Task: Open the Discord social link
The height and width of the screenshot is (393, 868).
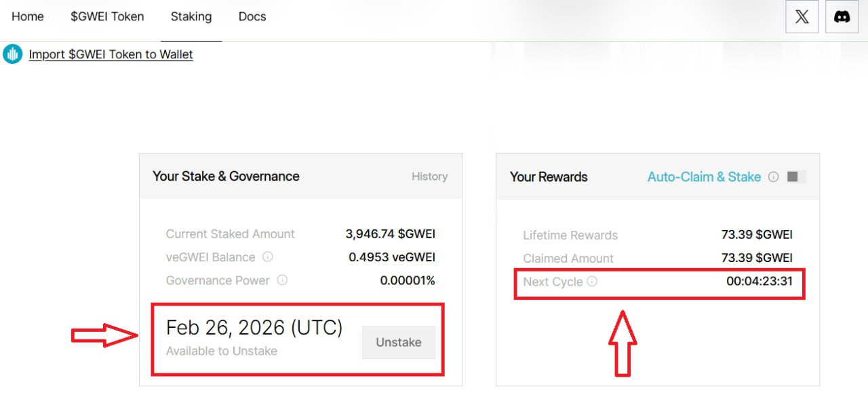Action: coord(842,17)
